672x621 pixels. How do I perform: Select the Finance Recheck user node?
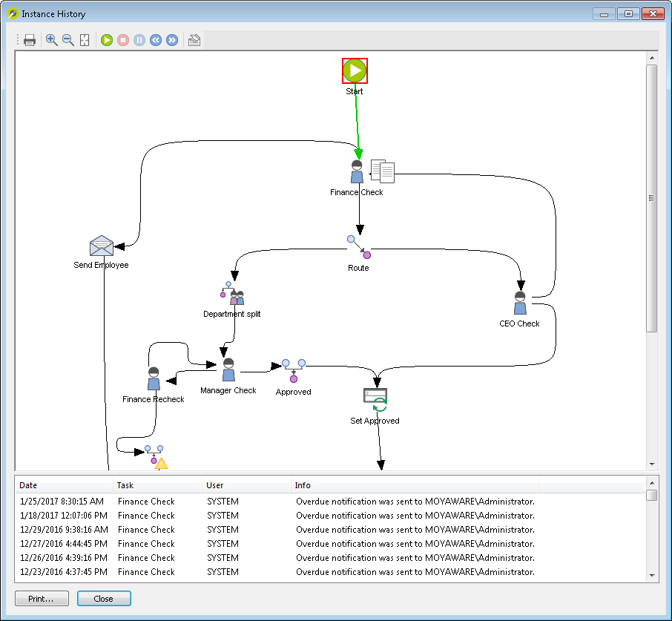(x=154, y=378)
